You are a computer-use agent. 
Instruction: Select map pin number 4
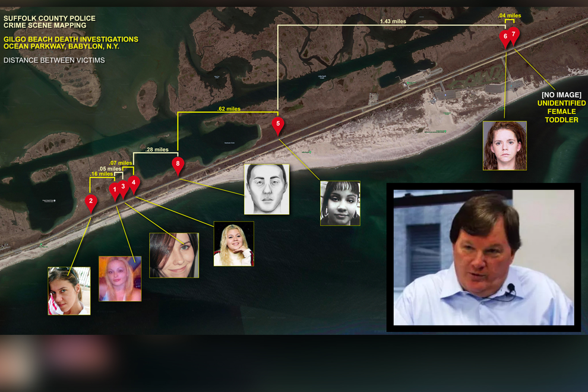(x=134, y=183)
